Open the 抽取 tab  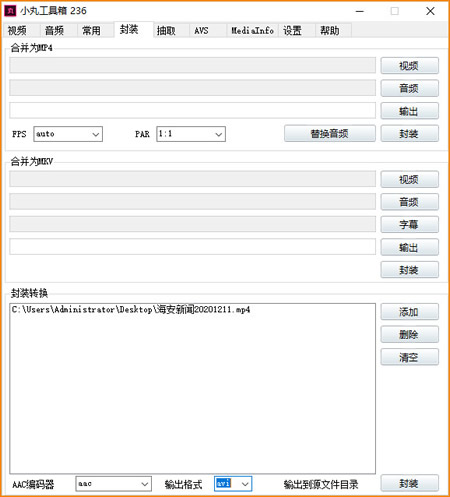point(166,31)
